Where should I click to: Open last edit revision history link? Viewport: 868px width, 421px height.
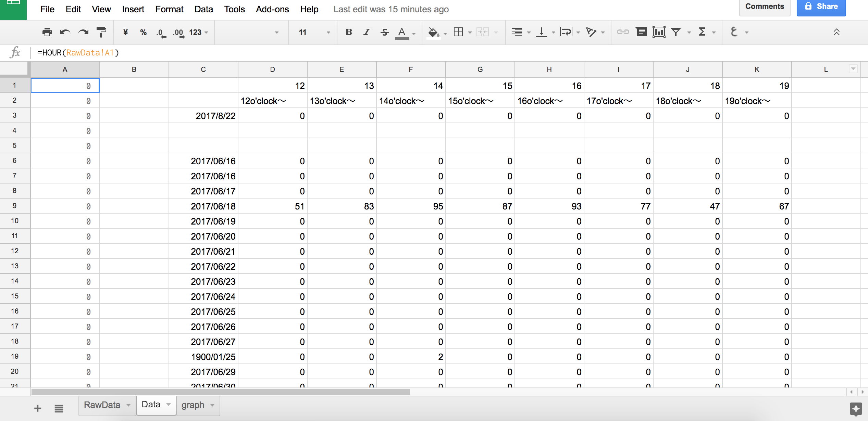[391, 9]
